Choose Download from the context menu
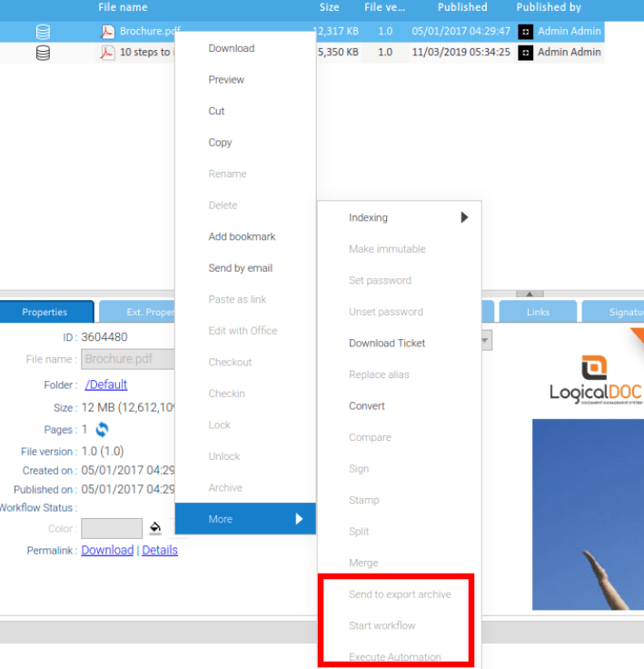The image size is (644, 669). coord(232,48)
